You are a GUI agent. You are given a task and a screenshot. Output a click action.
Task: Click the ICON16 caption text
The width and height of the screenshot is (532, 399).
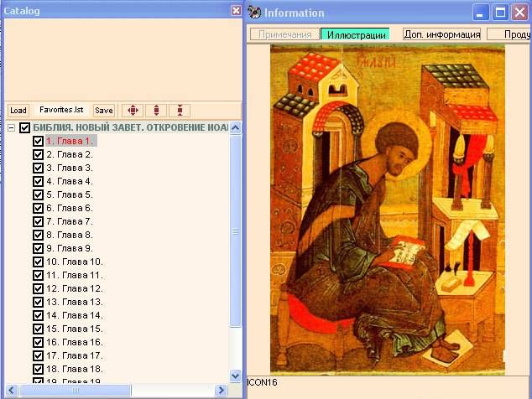coord(263,382)
